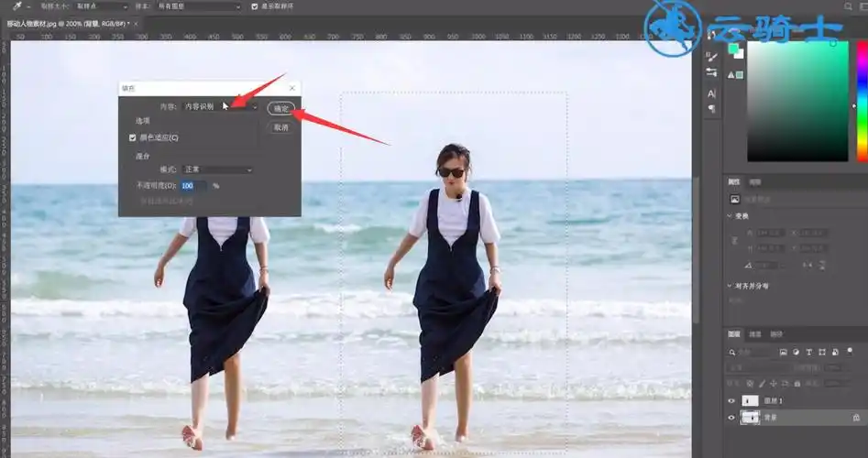Toggle the 显示取样环 checkbox

[x=255, y=6]
